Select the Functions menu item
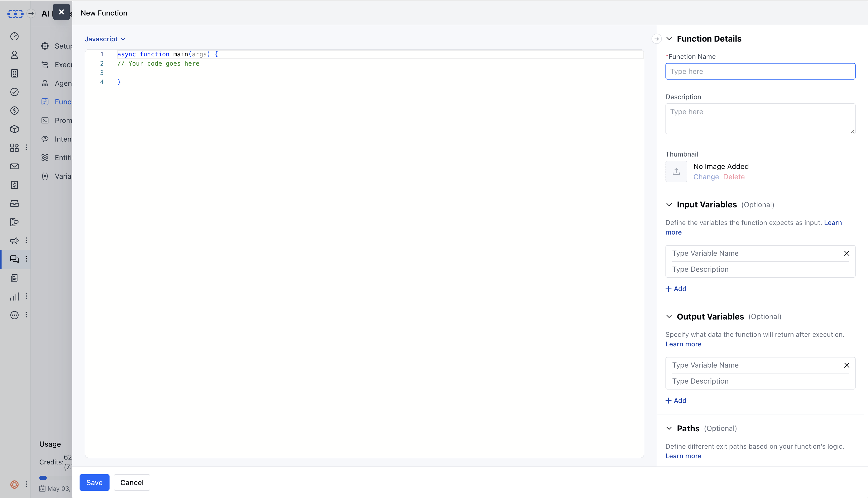 click(56, 102)
